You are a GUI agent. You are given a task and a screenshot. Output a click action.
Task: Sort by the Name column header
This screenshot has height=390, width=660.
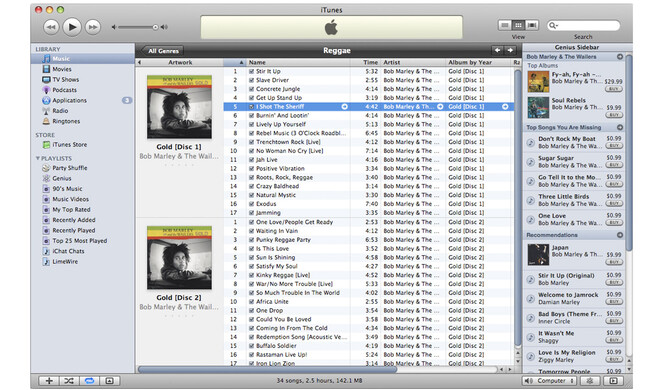(x=298, y=62)
